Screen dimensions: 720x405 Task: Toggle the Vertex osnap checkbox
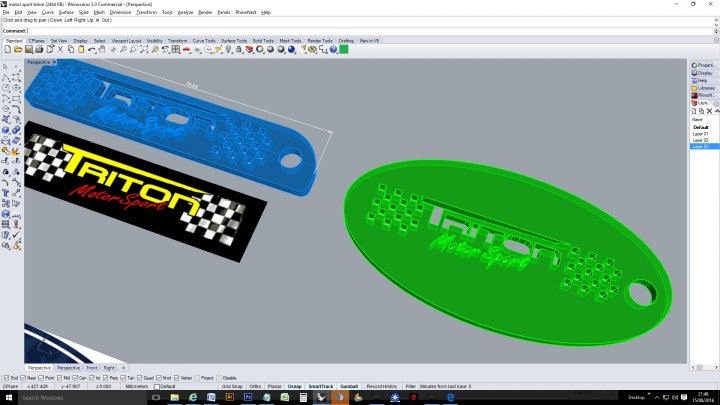click(177, 378)
